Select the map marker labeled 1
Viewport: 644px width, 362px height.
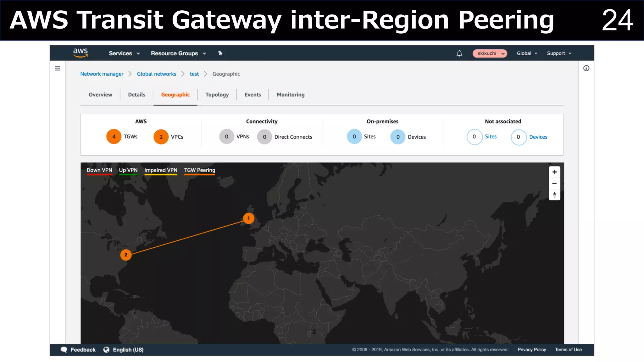[248, 218]
